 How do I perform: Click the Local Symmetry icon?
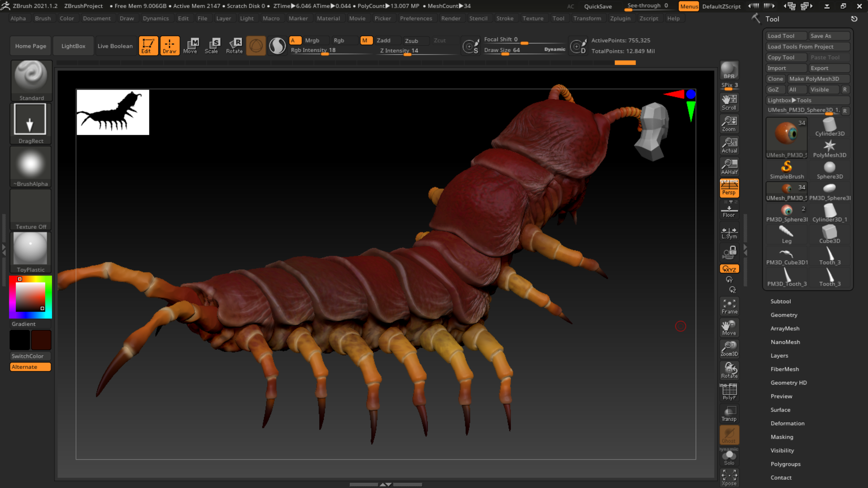coord(729,232)
